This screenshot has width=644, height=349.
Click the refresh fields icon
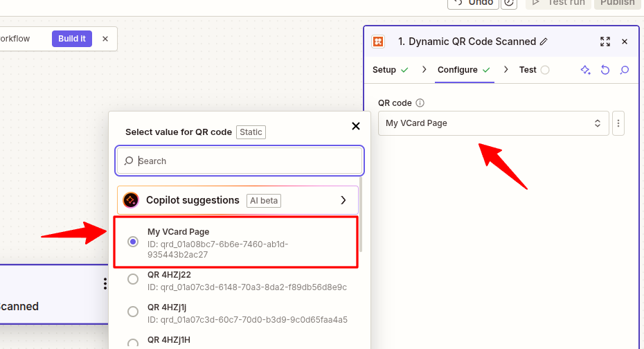pos(605,70)
